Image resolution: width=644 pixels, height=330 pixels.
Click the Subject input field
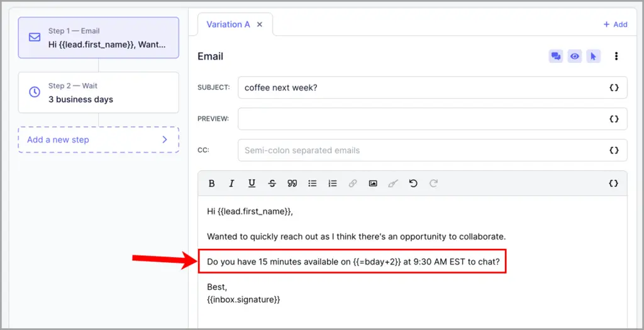pyautogui.click(x=433, y=87)
